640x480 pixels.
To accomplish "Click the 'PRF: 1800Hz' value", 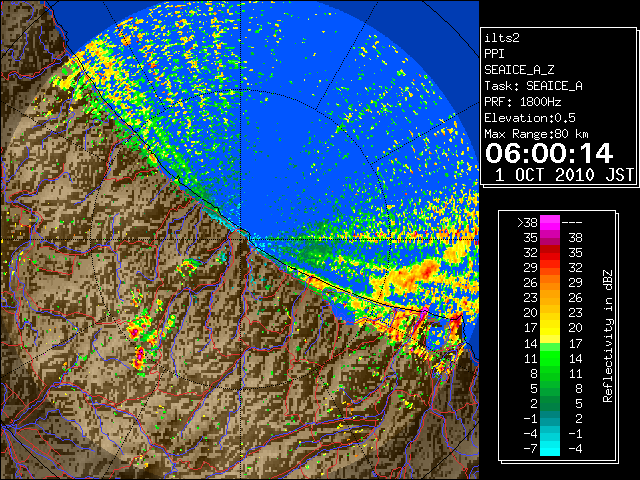I will coord(522,102).
